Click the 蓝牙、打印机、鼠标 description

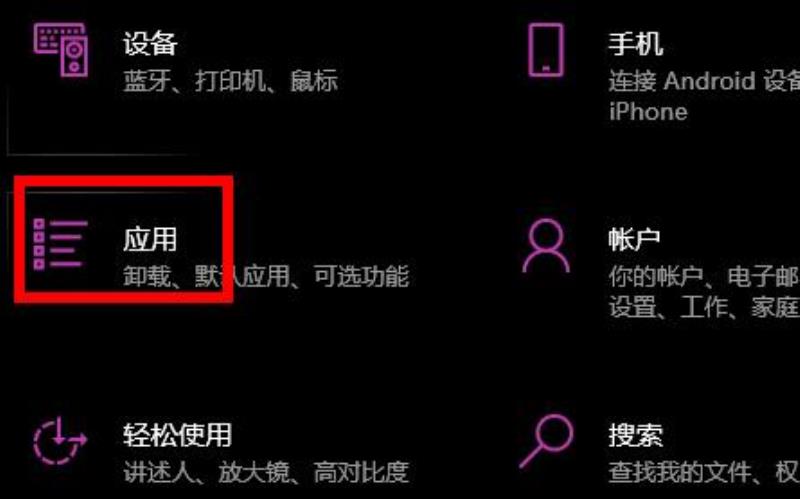tap(230, 81)
